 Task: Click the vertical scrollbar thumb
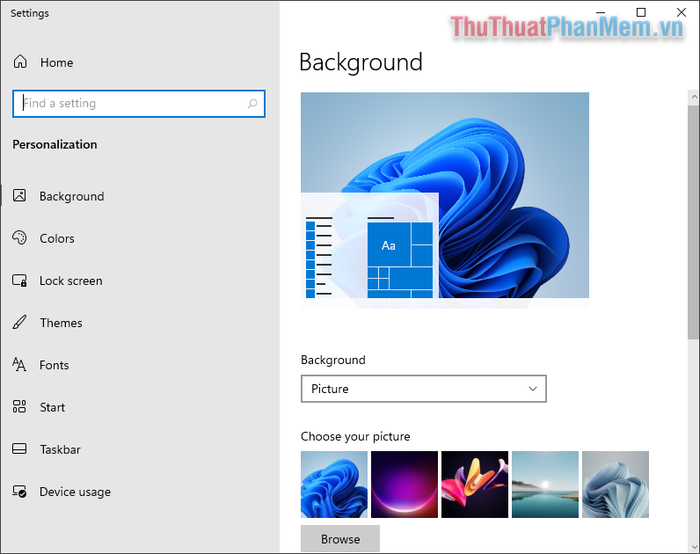[x=693, y=222]
